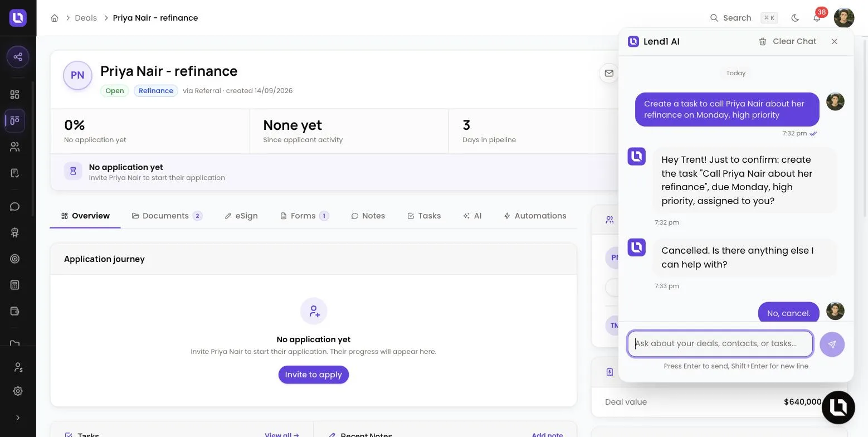
Task: Open the floating Lend1 AI launcher button
Action: (838, 407)
